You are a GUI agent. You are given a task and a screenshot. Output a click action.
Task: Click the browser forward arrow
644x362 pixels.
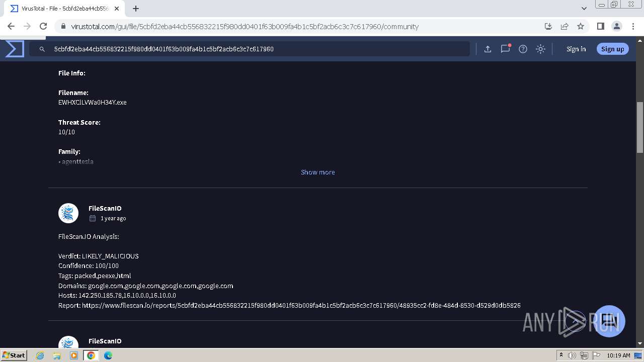27,26
